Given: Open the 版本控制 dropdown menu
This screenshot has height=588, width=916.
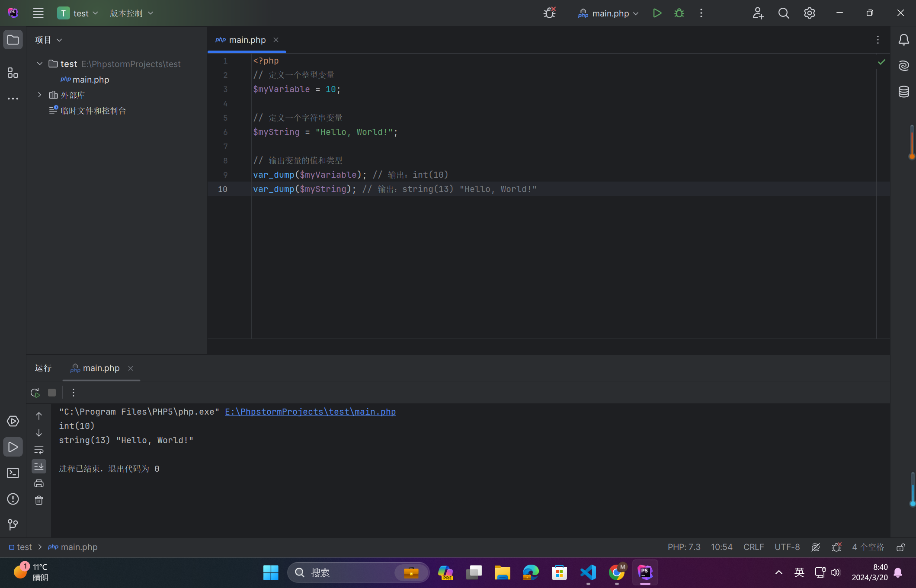Looking at the screenshot, I should coord(131,13).
